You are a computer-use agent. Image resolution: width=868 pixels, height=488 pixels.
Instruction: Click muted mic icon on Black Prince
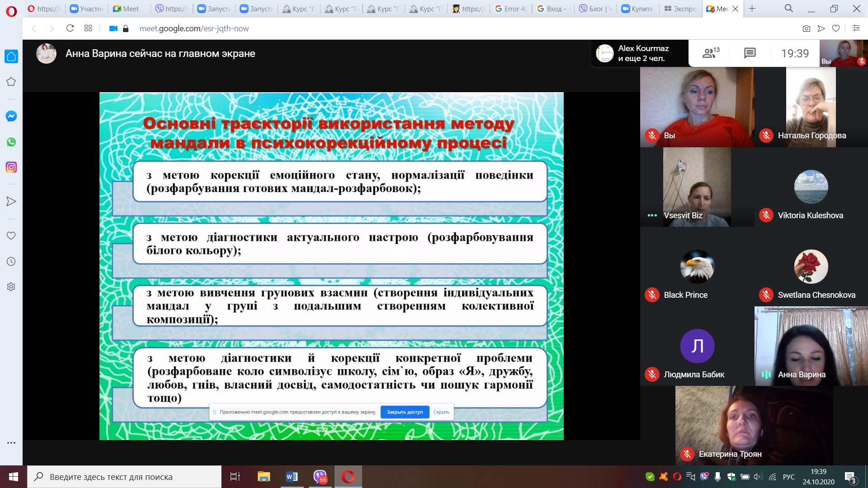[652, 295]
